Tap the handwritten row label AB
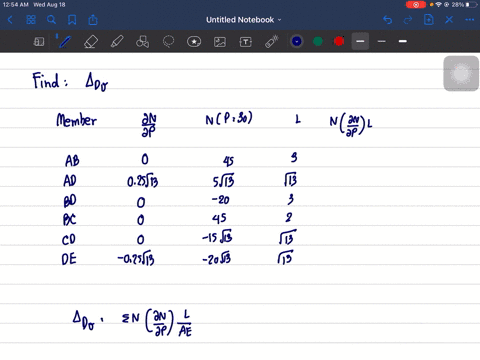Image resolution: width=480 pixels, height=360 pixels. (72, 161)
